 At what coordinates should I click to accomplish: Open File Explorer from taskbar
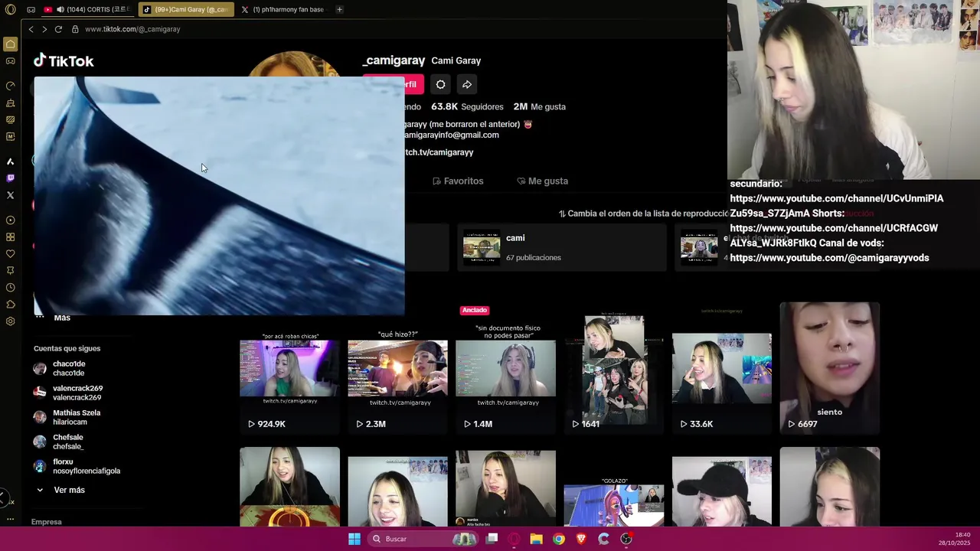[x=537, y=539]
